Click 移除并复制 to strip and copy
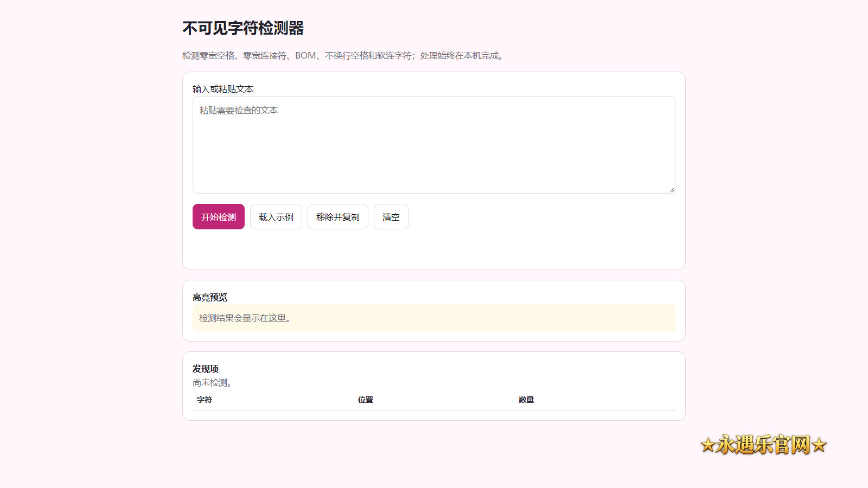The height and width of the screenshot is (488, 868). tap(338, 217)
